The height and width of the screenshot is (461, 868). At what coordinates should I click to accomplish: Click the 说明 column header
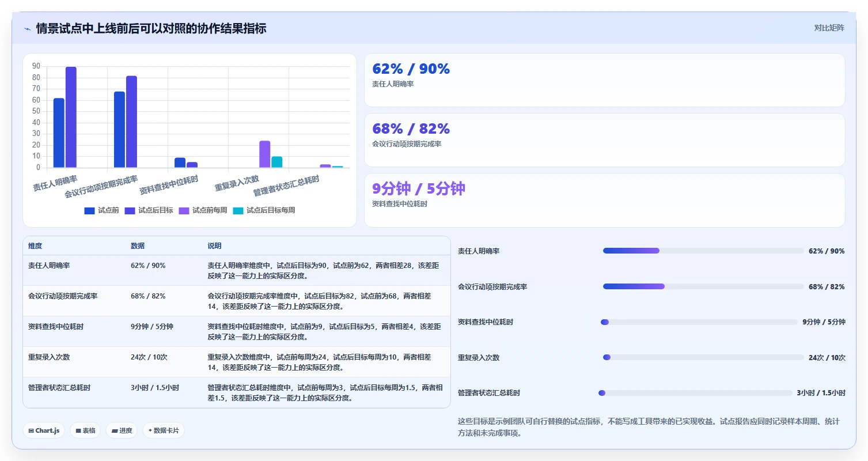(214, 246)
